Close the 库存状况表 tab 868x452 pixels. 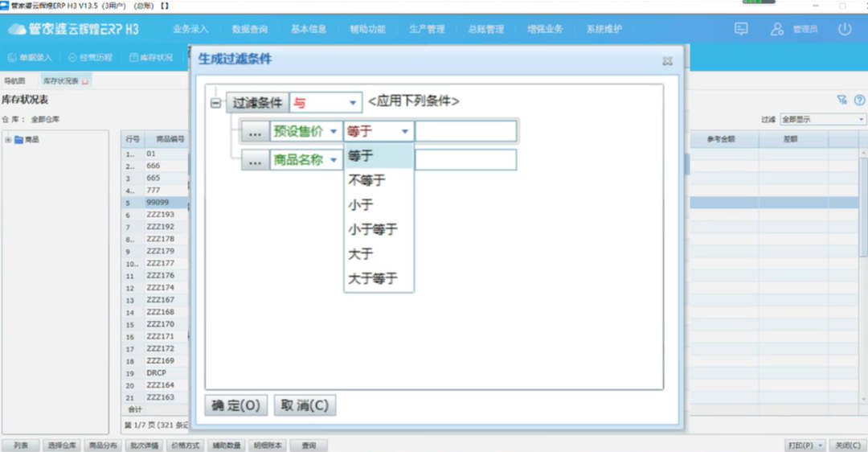84,81
